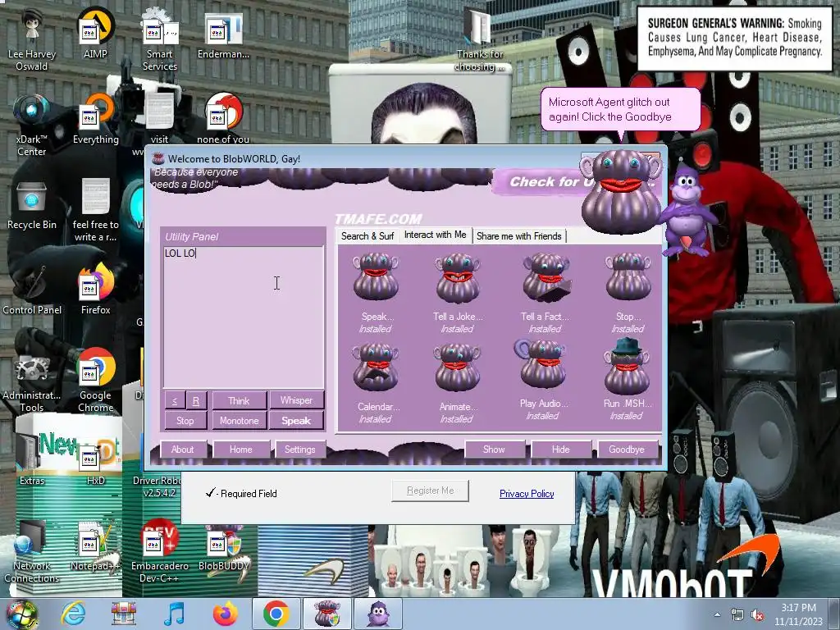The height and width of the screenshot is (630, 840).
Task: Click the Firefox taskbar icon
Action: click(x=226, y=614)
